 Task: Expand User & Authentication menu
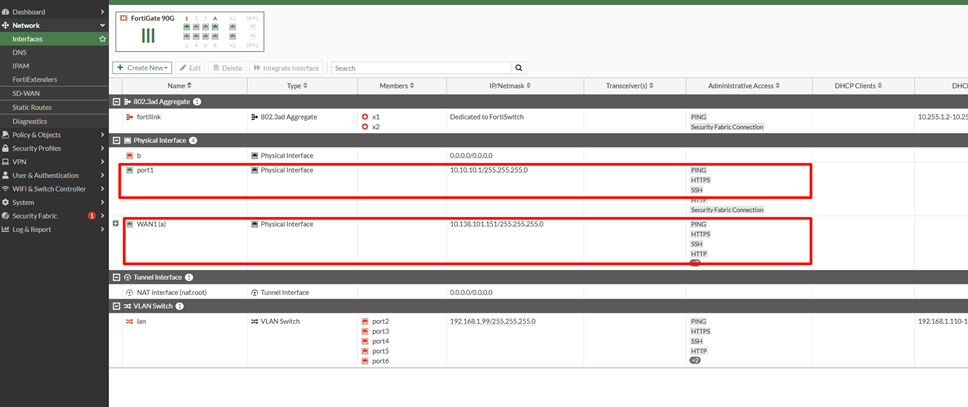[x=54, y=175]
